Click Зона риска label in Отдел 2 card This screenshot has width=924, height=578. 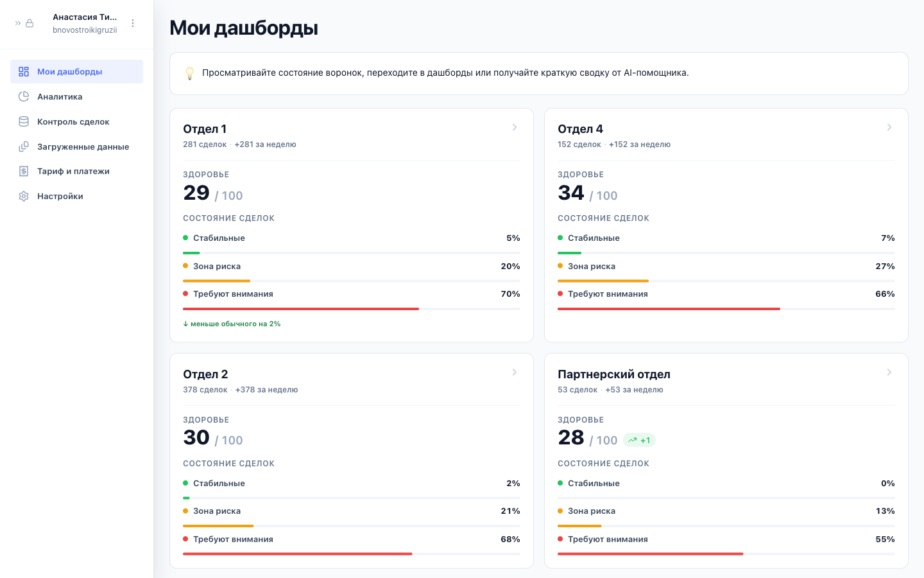(217, 511)
